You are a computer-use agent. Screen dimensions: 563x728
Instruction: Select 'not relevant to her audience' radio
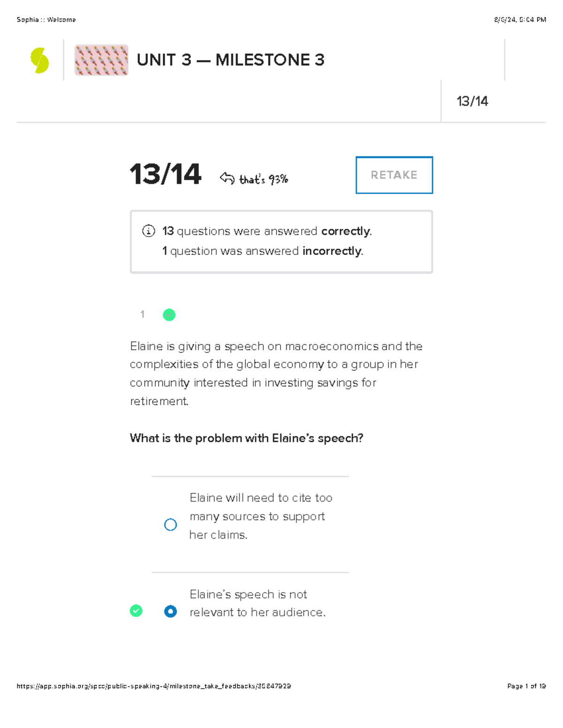click(170, 611)
